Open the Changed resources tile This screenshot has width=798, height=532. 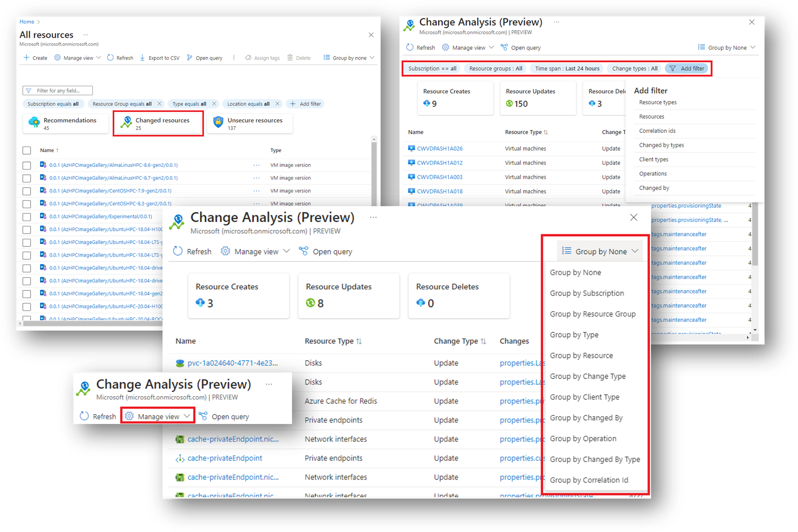click(x=158, y=123)
